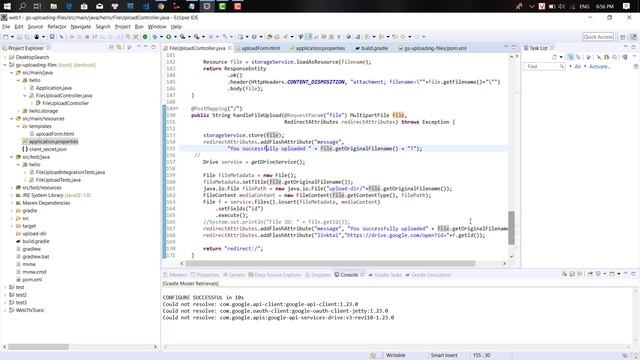Collapse the gs-uploading-files project node
Screen dimensions: 640x360
(5, 65)
